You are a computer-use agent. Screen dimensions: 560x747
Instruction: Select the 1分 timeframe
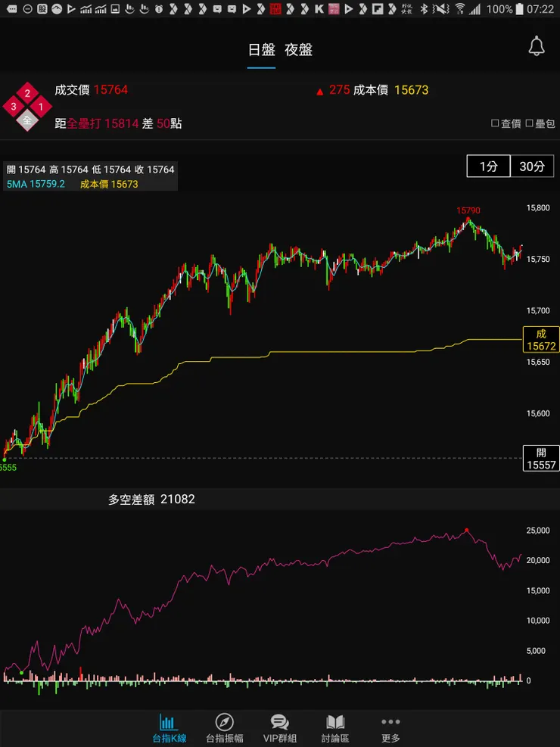(x=489, y=167)
